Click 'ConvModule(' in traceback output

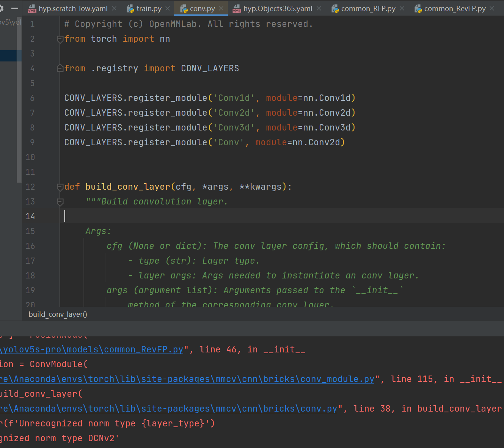[x=58, y=364]
